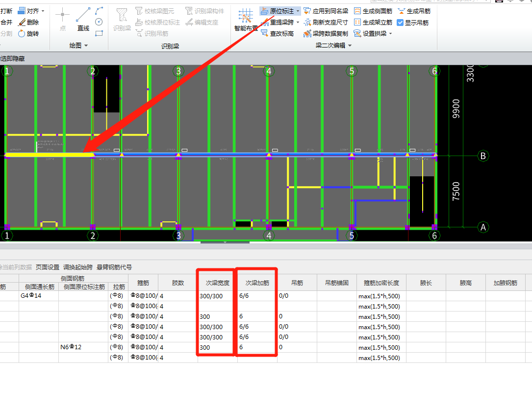Click the 识别梁 recognize beam button
The height and width of the screenshot is (408, 532).
(122, 20)
